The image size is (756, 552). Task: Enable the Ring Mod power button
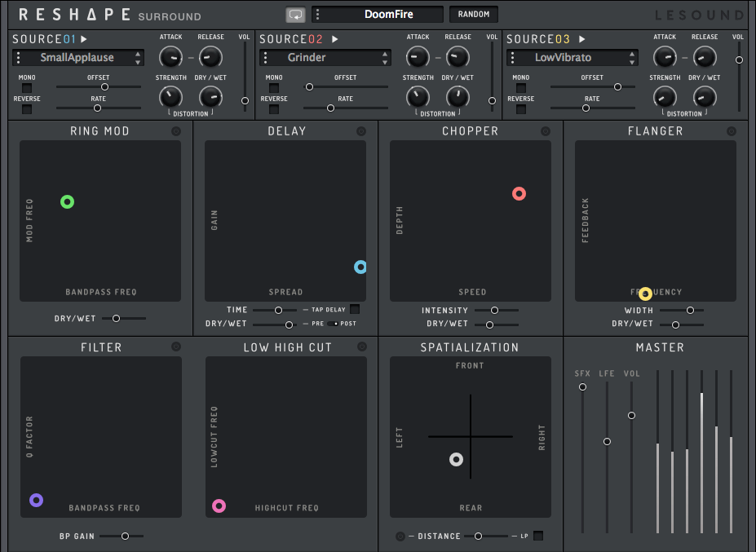click(x=176, y=131)
